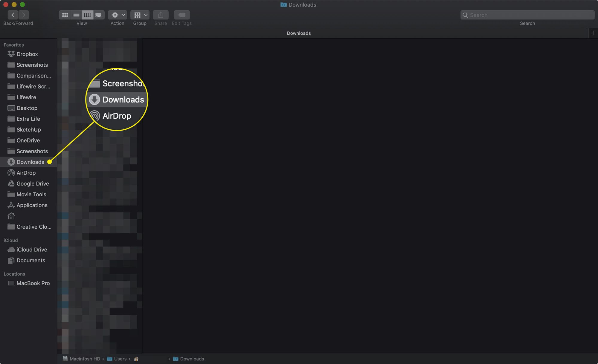Select the List View icon
This screenshot has height=364, width=598.
tap(76, 15)
